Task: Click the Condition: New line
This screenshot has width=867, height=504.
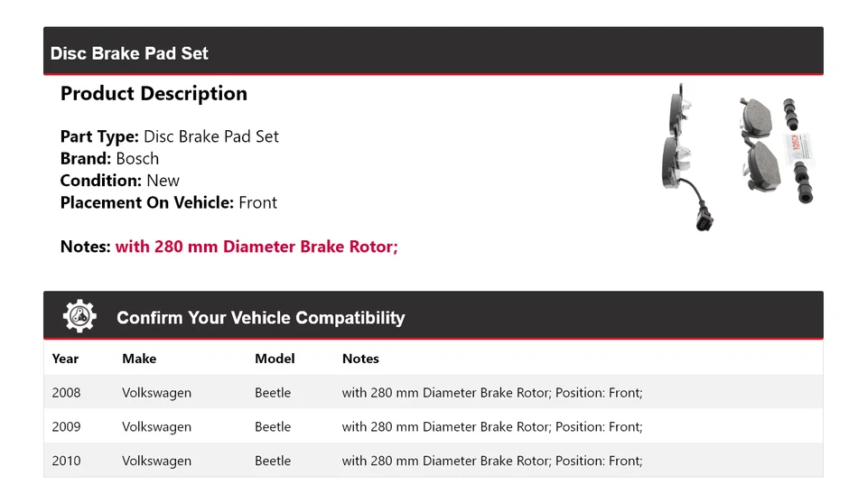Action: [x=119, y=181]
